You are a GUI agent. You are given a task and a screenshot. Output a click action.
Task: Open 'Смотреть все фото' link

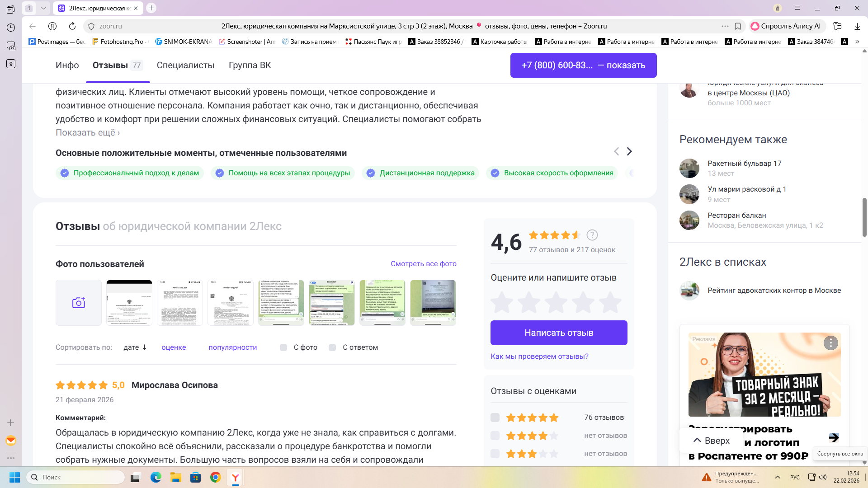click(423, 263)
